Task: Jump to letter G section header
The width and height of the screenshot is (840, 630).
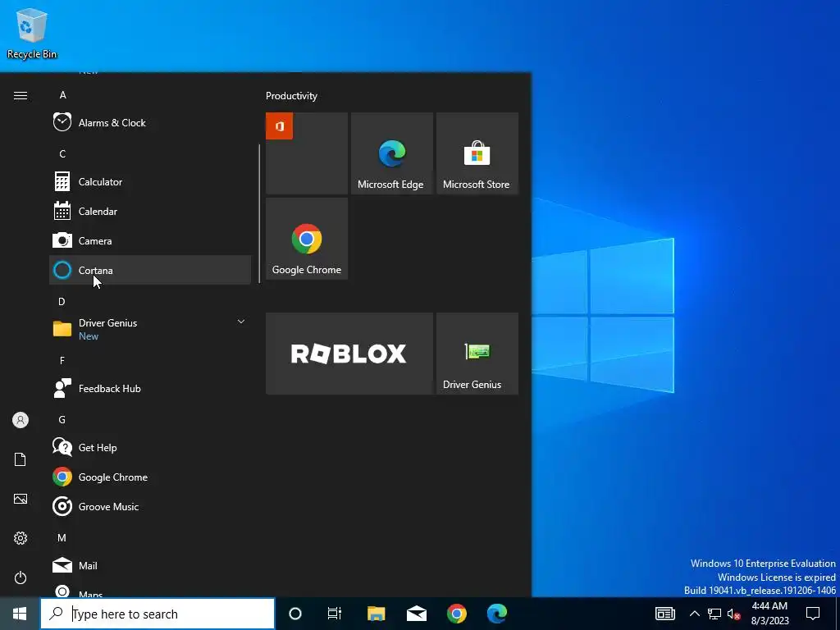Action: point(62,419)
